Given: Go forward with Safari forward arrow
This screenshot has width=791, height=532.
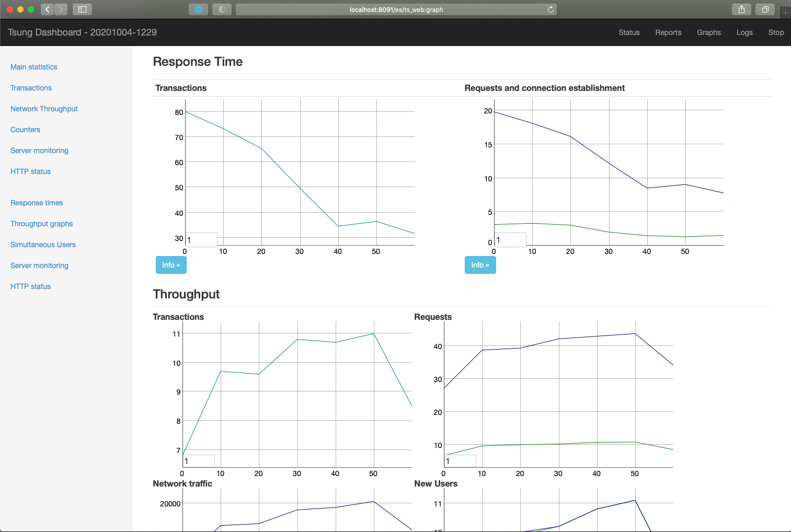Looking at the screenshot, I should coord(61,9).
